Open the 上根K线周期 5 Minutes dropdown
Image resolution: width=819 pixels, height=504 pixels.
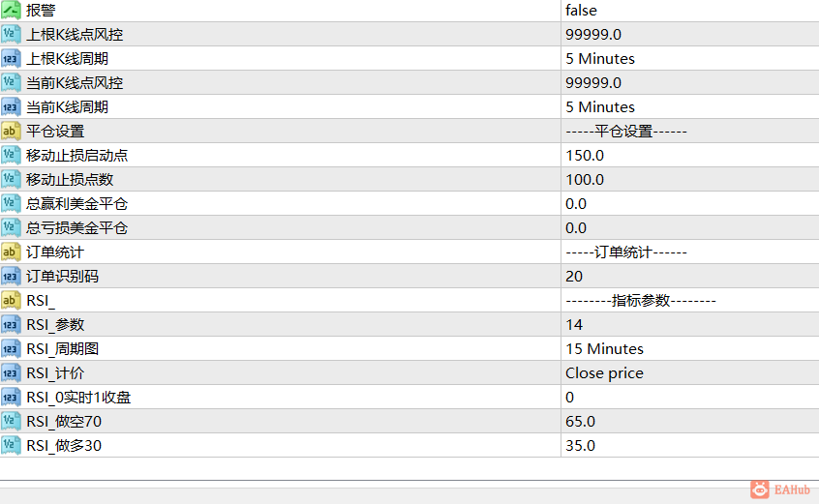coord(690,58)
